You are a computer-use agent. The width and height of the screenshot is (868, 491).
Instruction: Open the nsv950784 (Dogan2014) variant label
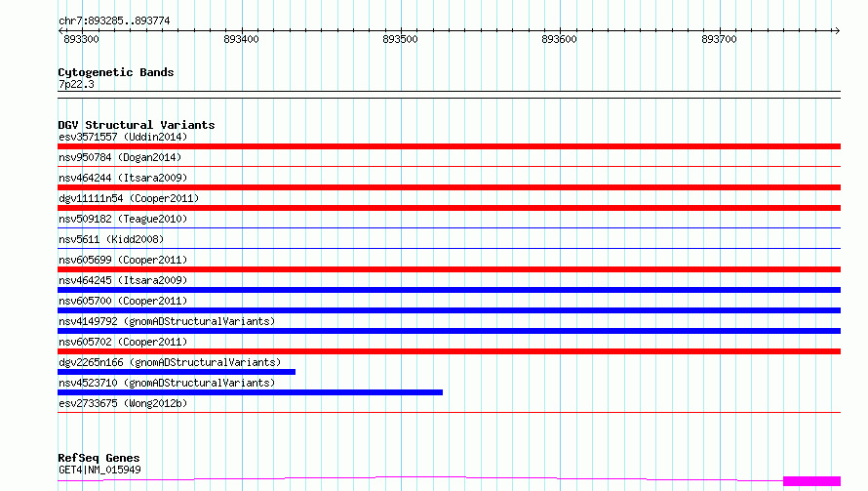(120, 157)
